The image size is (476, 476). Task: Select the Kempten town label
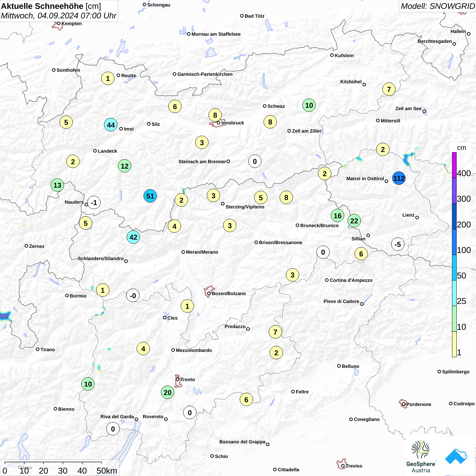(71, 23)
